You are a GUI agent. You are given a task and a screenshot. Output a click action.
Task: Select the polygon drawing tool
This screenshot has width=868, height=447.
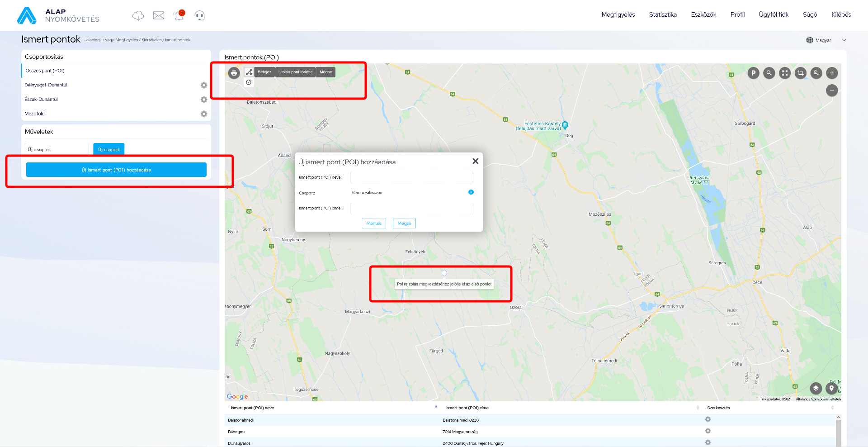[x=249, y=72]
